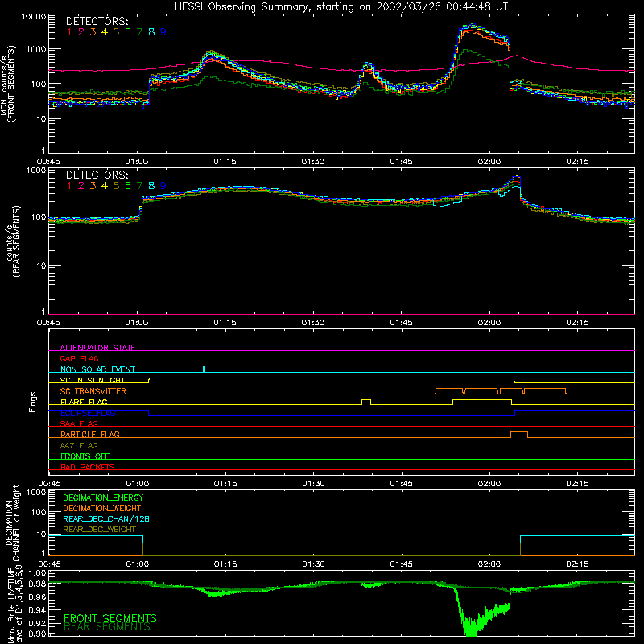This screenshot has height=644, width=644.
Task: Click the 0.92 tick on livetime axis
Action: tap(38, 623)
